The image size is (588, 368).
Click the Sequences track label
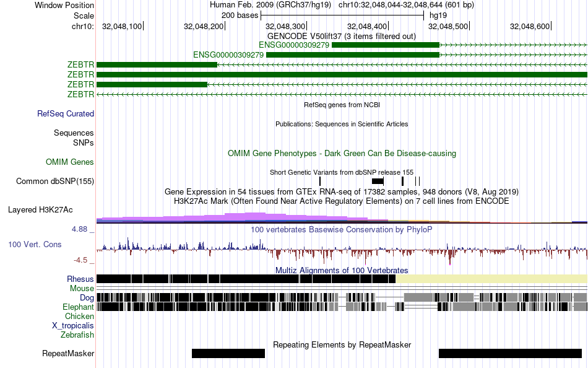pyautogui.click(x=74, y=133)
